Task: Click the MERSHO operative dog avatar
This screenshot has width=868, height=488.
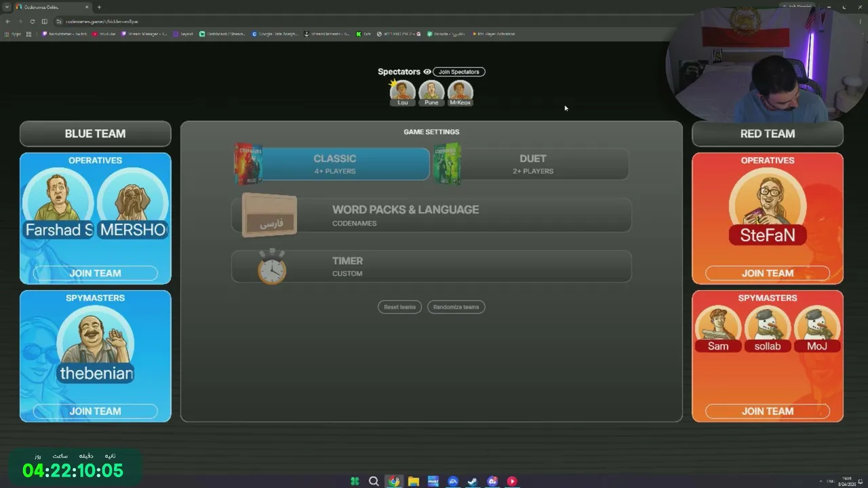Action: tap(133, 203)
